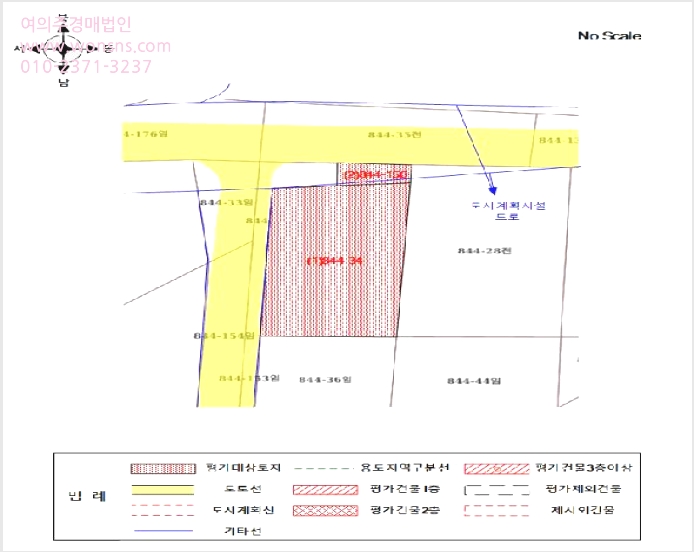Click the 기타선 legend text
694x552 pixels.
[243, 530]
